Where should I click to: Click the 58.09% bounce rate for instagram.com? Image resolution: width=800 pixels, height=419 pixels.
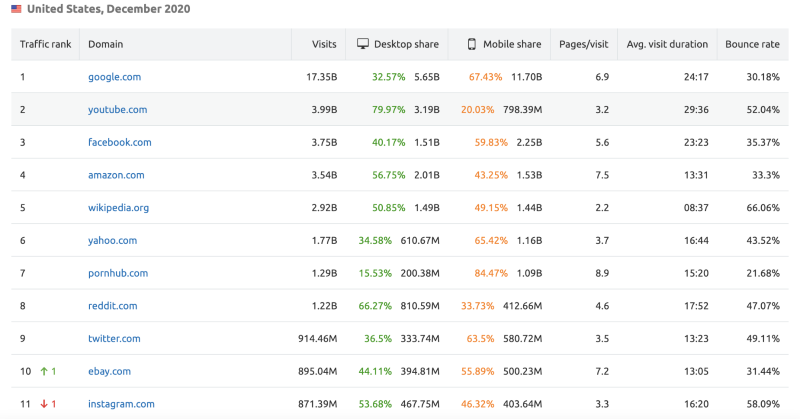coord(763,404)
